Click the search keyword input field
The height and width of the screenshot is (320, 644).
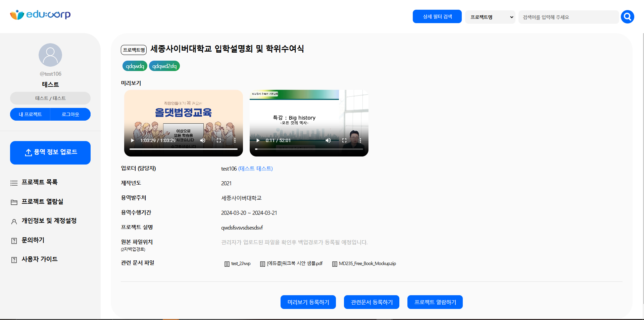click(568, 17)
